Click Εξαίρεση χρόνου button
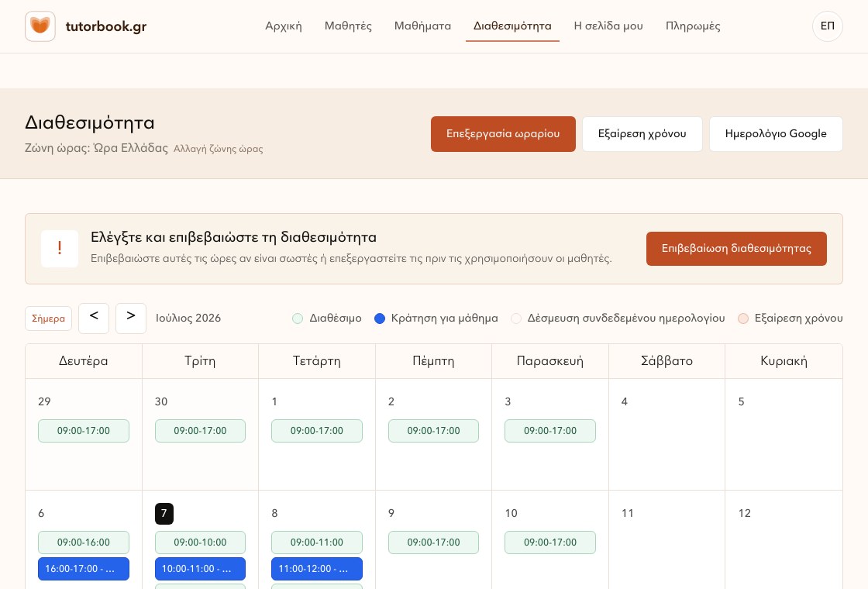868x589 pixels. coord(642,134)
